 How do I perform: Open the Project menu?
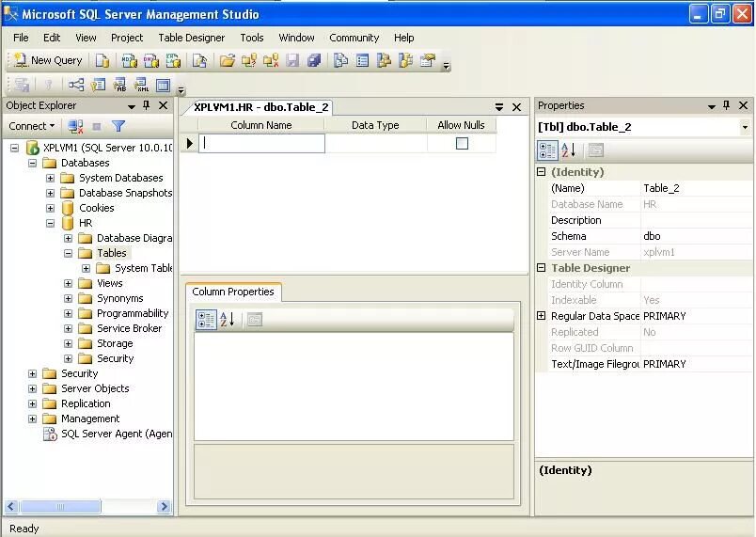(127, 38)
